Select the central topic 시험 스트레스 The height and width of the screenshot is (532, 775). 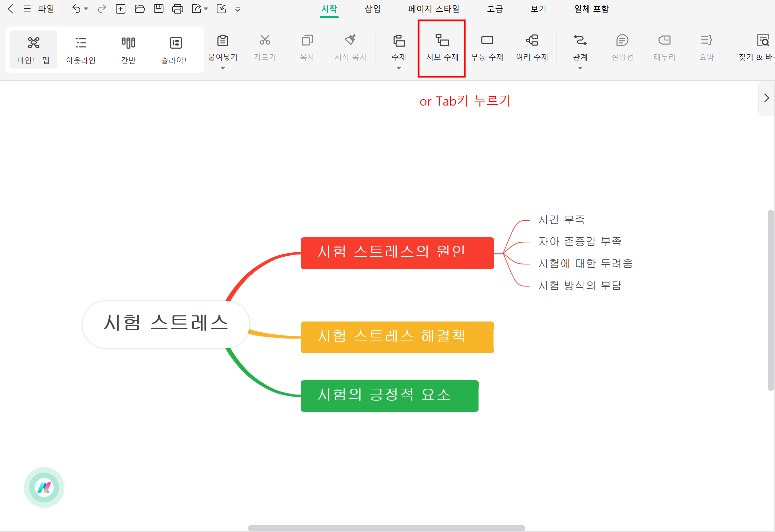(x=166, y=324)
